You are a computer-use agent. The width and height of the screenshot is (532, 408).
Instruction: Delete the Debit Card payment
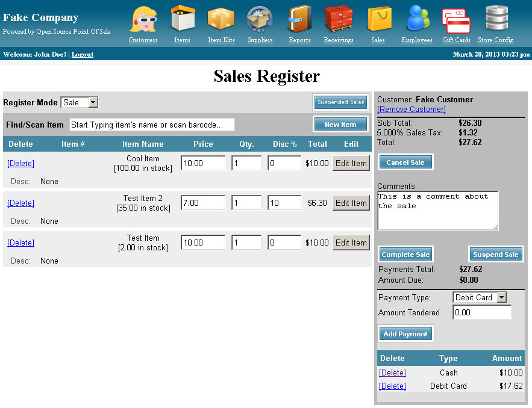point(393,386)
